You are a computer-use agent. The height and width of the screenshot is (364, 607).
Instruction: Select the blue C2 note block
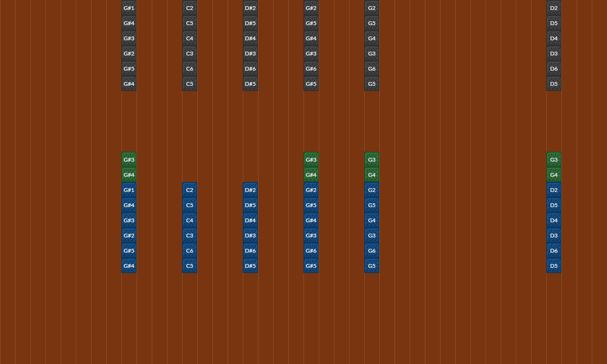point(189,190)
